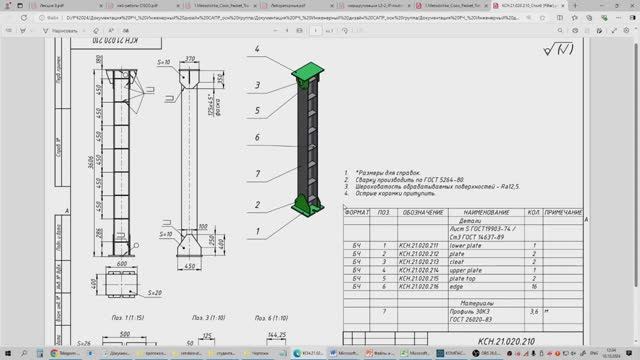
Task: Open the OBS app in taskbar
Action: point(486,353)
